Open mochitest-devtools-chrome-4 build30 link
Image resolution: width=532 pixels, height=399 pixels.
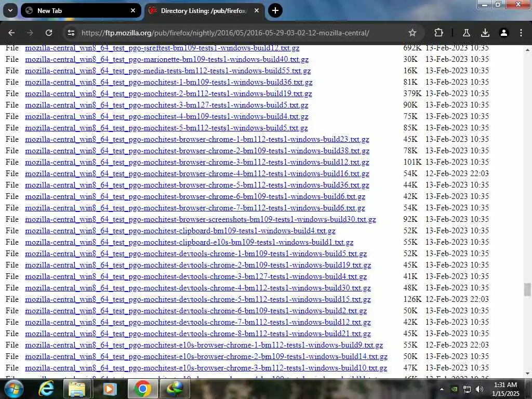198,288
